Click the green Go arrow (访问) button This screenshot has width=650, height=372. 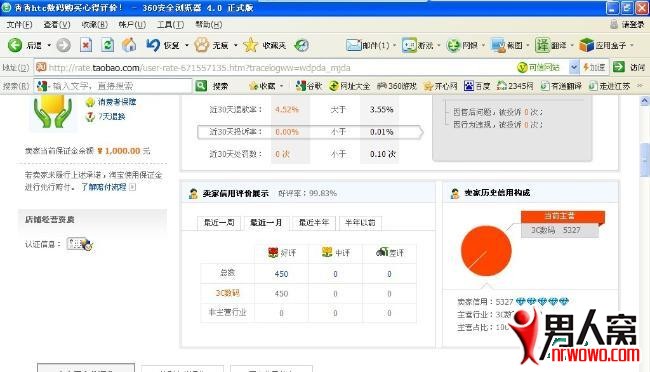(x=619, y=67)
